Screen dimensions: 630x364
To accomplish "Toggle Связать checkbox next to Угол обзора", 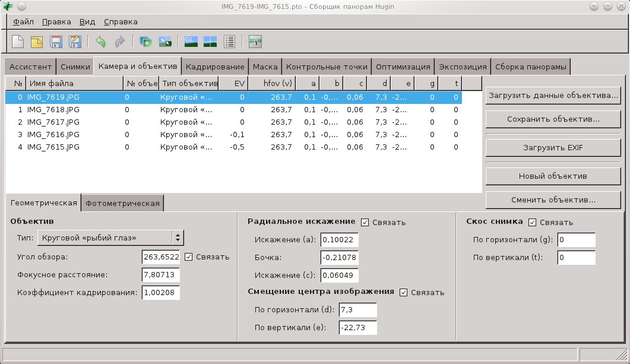I will point(189,257).
